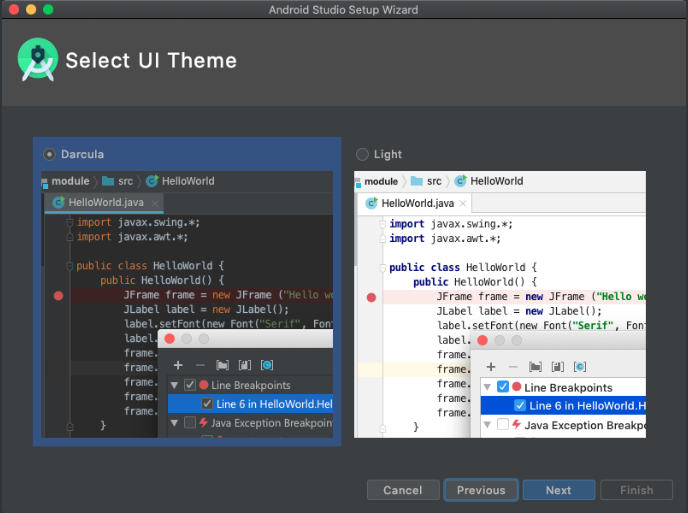The width and height of the screenshot is (688, 513).
Task: Select the Light theme radio button
Action: tap(362, 154)
